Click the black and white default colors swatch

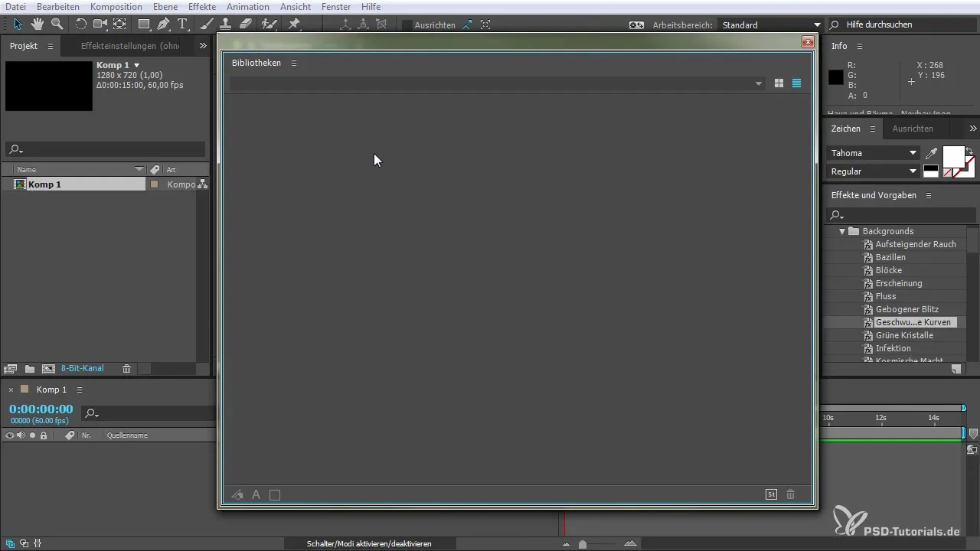[931, 171]
